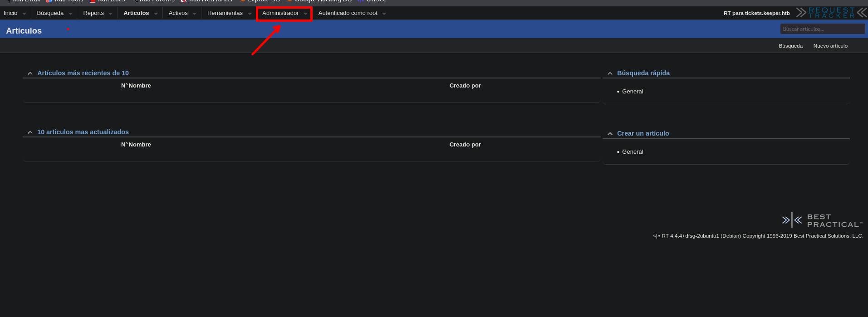
Task: Expand the Herramientas menu
Action: [x=225, y=13]
